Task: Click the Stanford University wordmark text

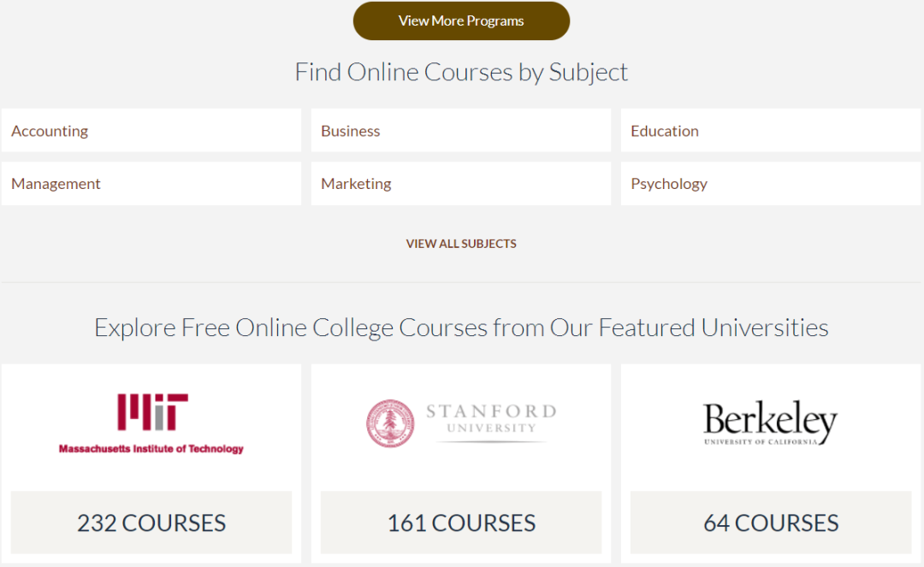Action: pos(491,419)
